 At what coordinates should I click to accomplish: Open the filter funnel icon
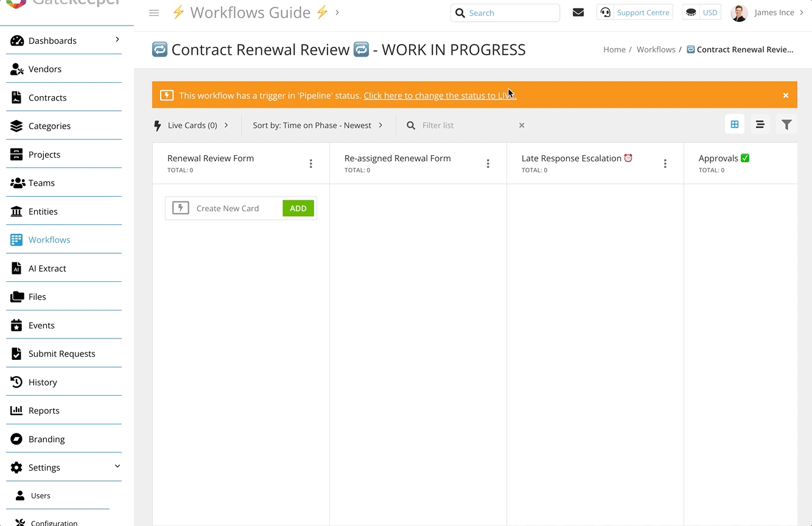coord(786,125)
